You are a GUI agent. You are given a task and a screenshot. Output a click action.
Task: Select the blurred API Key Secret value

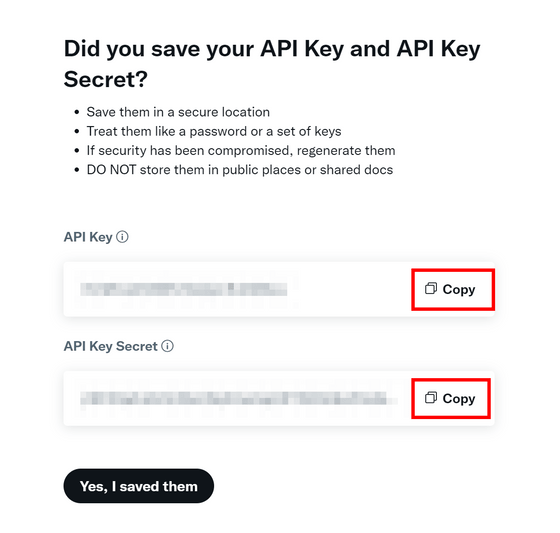coord(234,398)
